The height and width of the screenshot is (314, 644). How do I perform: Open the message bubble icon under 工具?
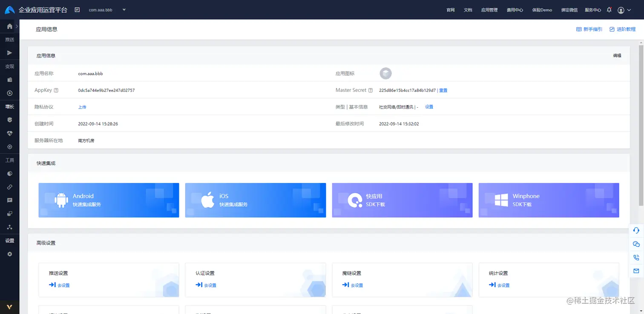click(9, 200)
